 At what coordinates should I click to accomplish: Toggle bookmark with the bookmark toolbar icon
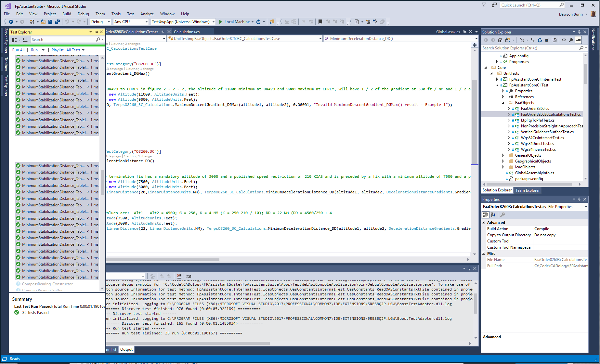pyautogui.click(x=320, y=22)
